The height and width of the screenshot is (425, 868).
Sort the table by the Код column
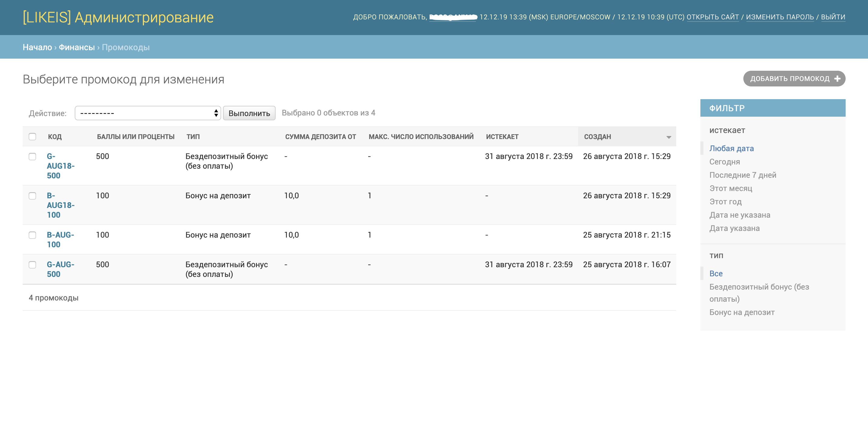pyautogui.click(x=54, y=137)
